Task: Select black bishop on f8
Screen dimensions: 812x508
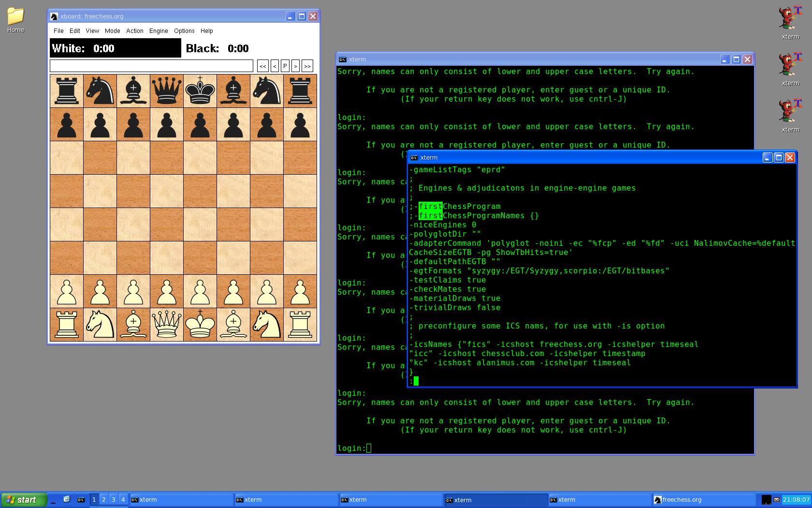Action: [233, 91]
